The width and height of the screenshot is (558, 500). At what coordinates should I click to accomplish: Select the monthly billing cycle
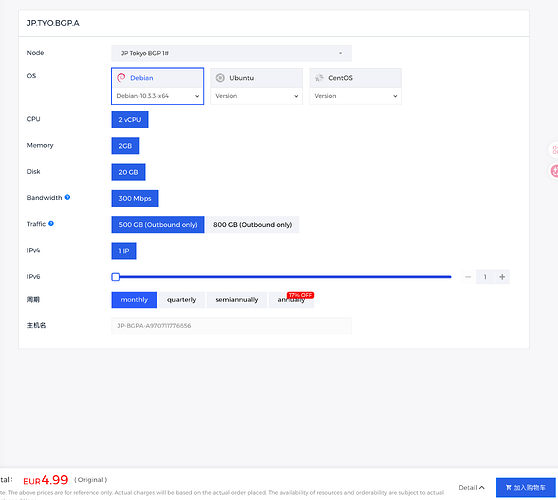[x=134, y=300]
